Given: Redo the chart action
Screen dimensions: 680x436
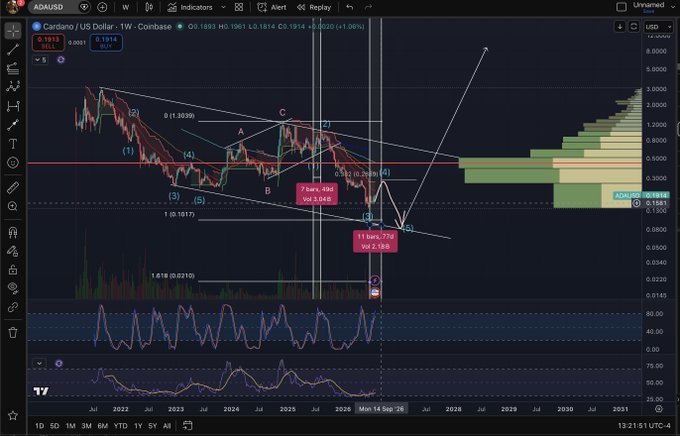Looking at the screenshot, I should pos(368,7).
